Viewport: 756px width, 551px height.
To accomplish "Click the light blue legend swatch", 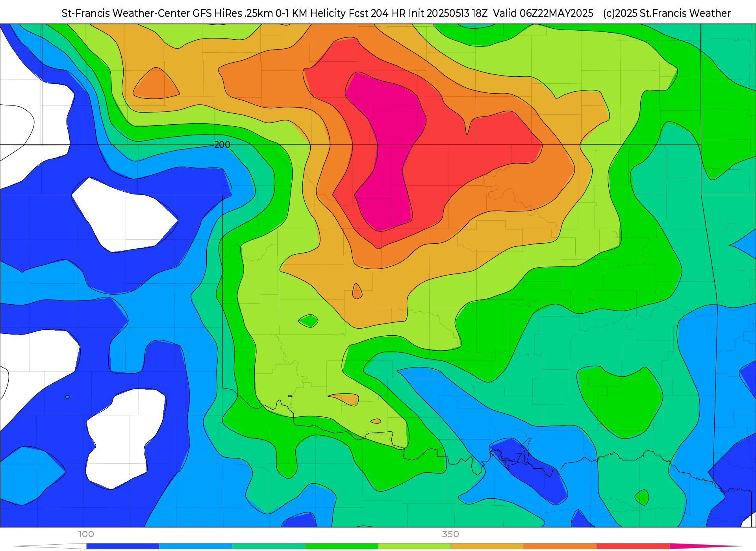I will pyautogui.click(x=196, y=546).
